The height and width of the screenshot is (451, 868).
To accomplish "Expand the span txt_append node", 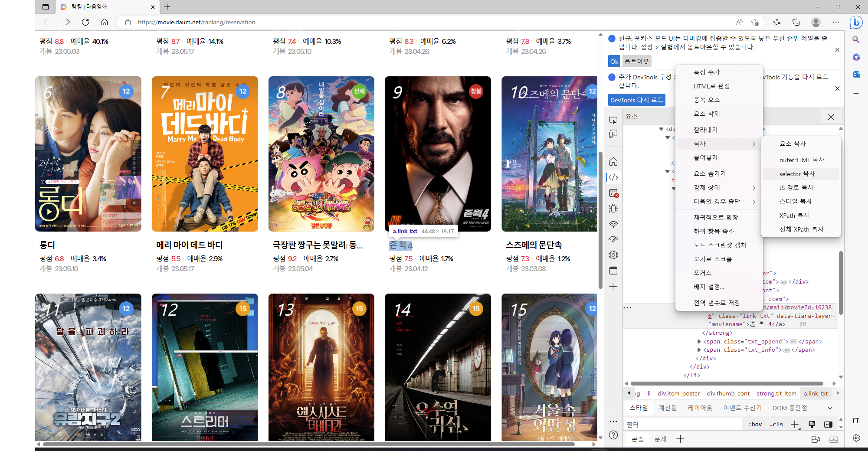I will (x=699, y=341).
